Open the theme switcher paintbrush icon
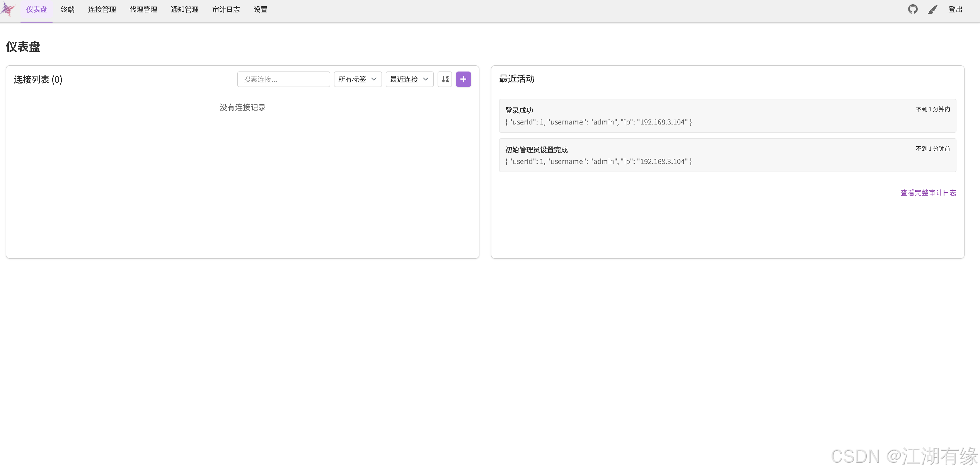Screen dimensions: 980x472 932,9
